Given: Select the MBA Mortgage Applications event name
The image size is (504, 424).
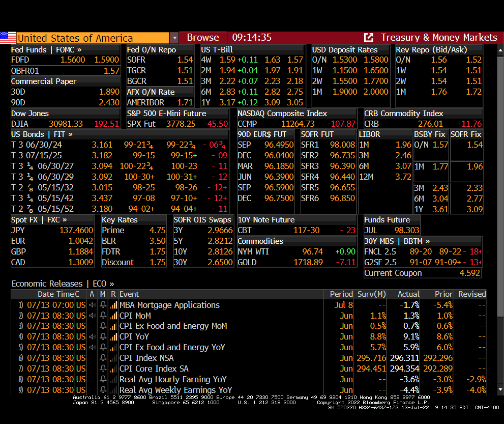Looking at the screenshot, I should pyautogui.click(x=169, y=305).
